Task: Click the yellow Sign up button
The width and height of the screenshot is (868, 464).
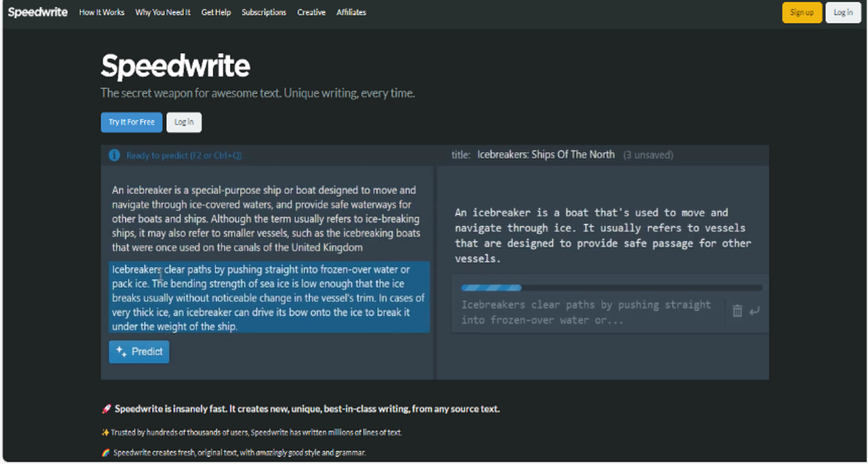Action: click(x=802, y=12)
